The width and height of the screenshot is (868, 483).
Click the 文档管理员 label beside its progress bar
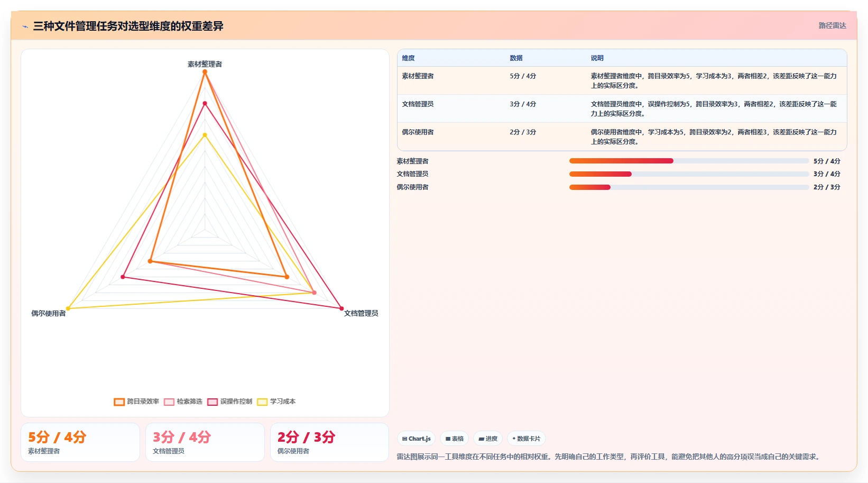pyautogui.click(x=412, y=174)
